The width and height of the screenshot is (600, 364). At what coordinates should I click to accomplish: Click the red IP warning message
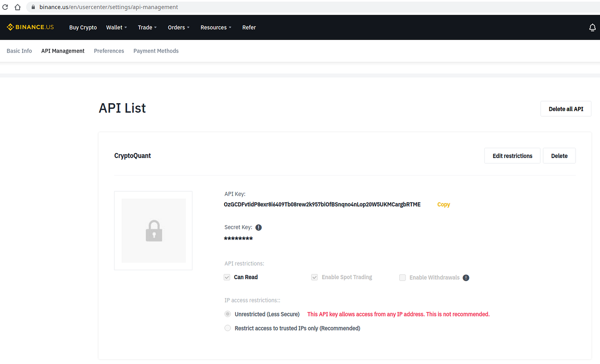point(399,314)
